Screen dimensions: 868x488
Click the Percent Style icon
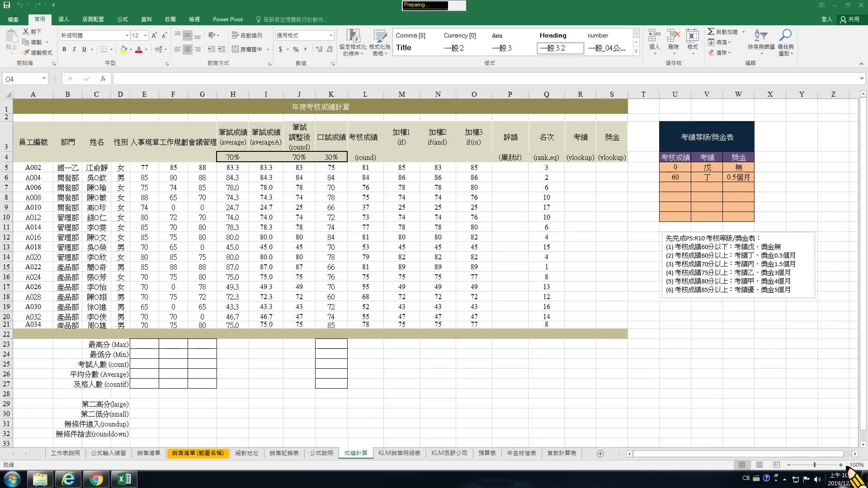(x=296, y=49)
